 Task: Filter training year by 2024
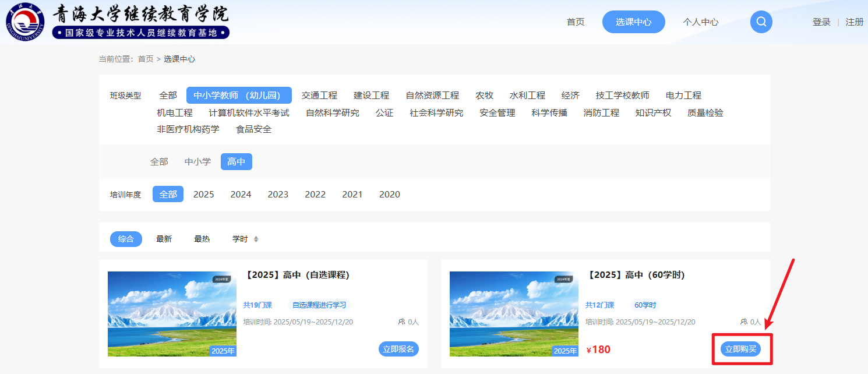click(x=241, y=195)
